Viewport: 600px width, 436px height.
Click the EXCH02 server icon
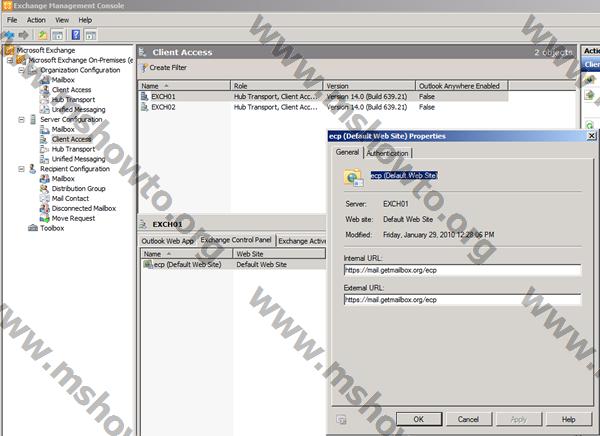(x=144, y=107)
